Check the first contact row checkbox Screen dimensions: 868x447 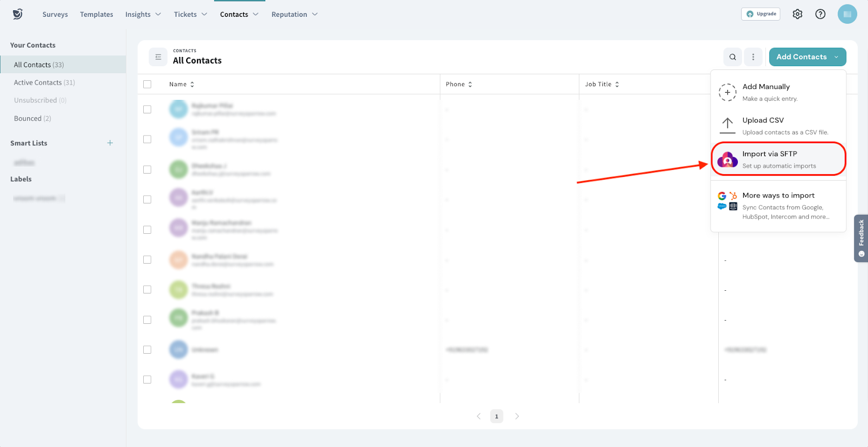click(147, 110)
